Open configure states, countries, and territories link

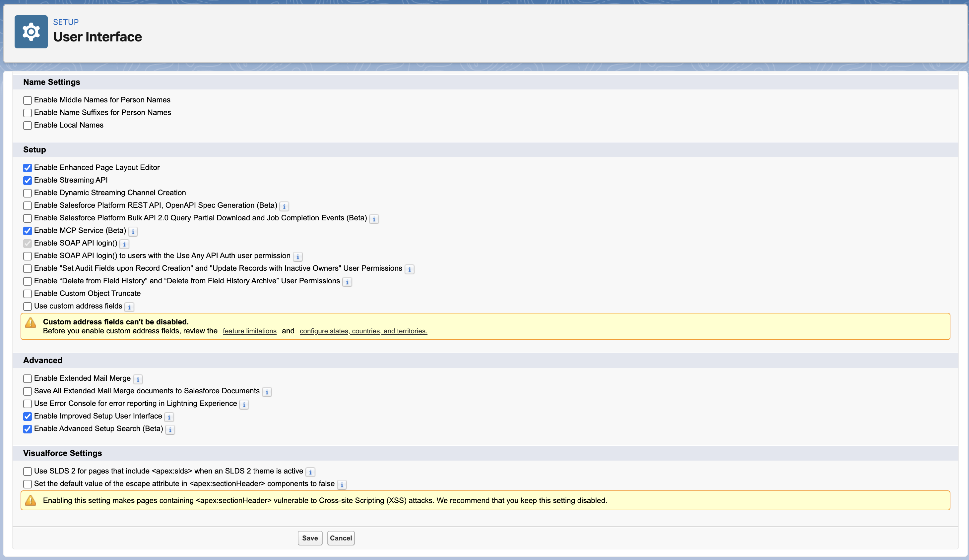coord(363,331)
